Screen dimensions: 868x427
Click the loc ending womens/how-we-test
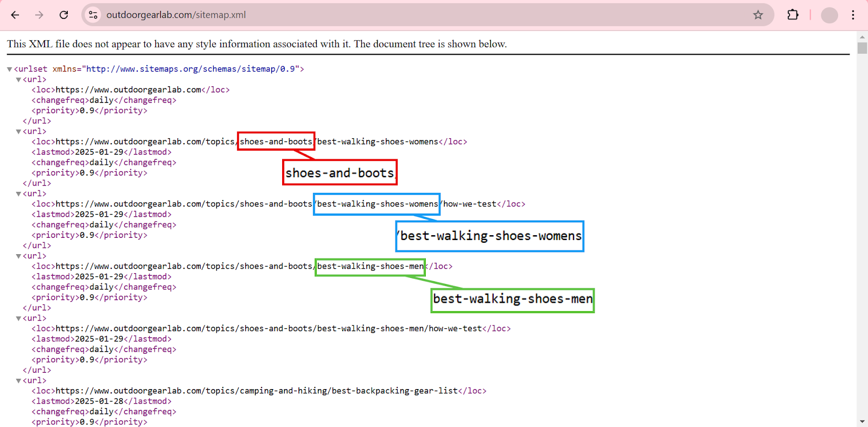pos(278,204)
